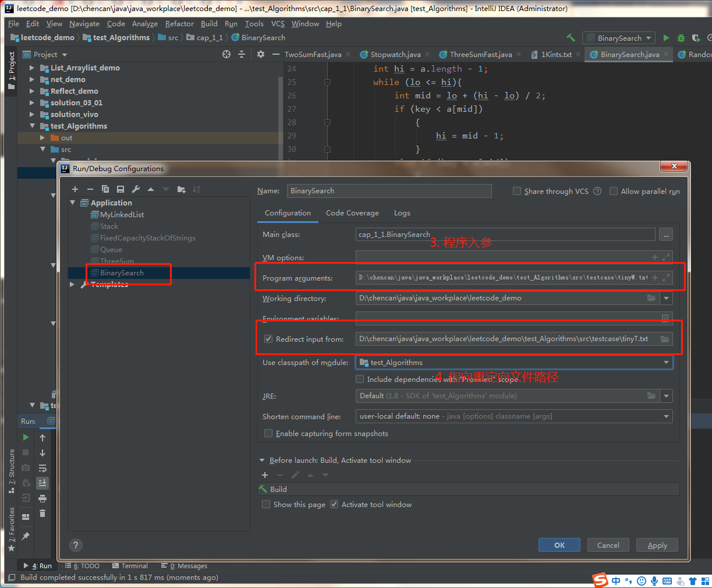Select Stack configuration in tree
This screenshot has width=712, height=588.
click(x=109, y=226)
